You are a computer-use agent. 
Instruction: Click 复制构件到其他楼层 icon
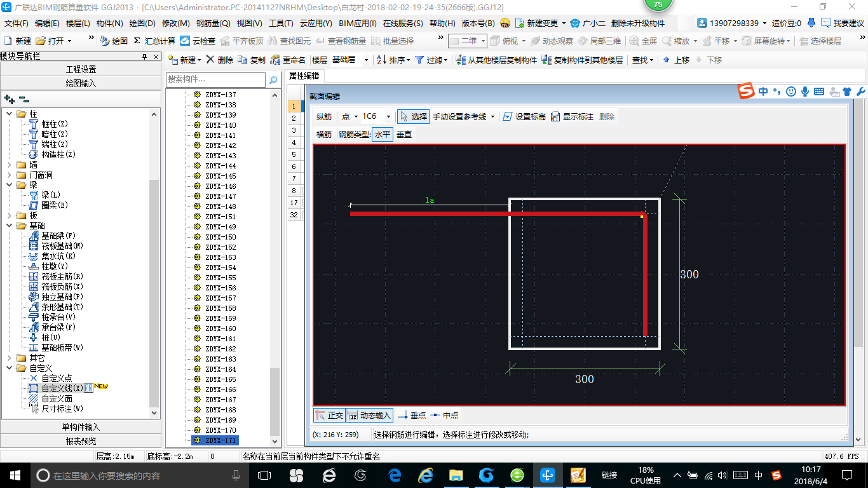pos(547,60)
